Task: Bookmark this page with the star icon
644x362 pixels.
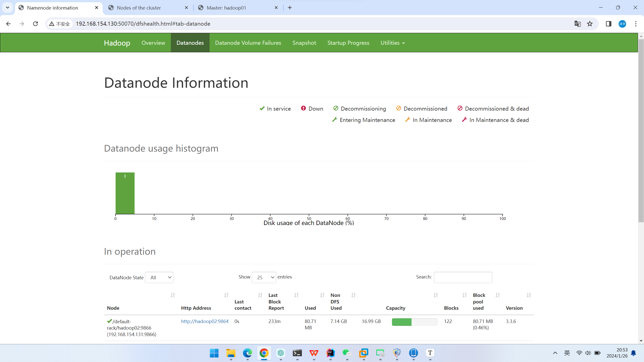Action: (590, 24)
